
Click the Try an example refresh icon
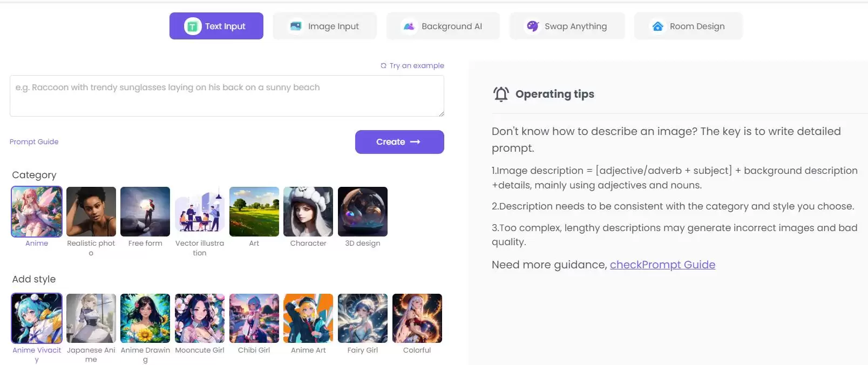pos(383,65)
